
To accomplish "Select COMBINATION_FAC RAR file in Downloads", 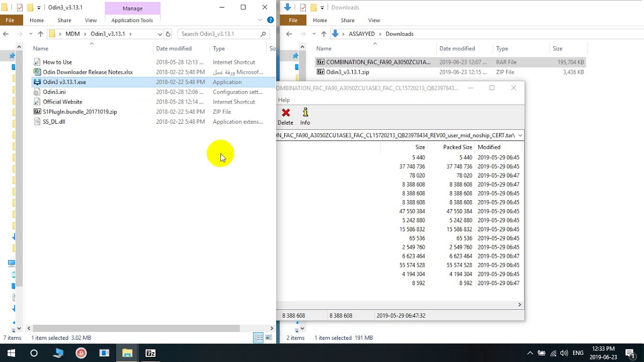I will click(x=450, y=62).
